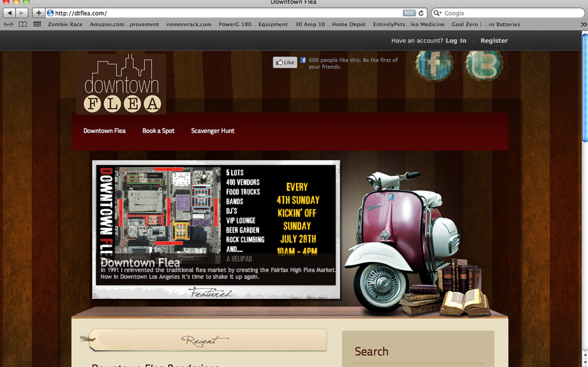This screenshot has height=367, width=588.
Task: Open the featured Downtown Flea banner image
Action: [216, 225]
